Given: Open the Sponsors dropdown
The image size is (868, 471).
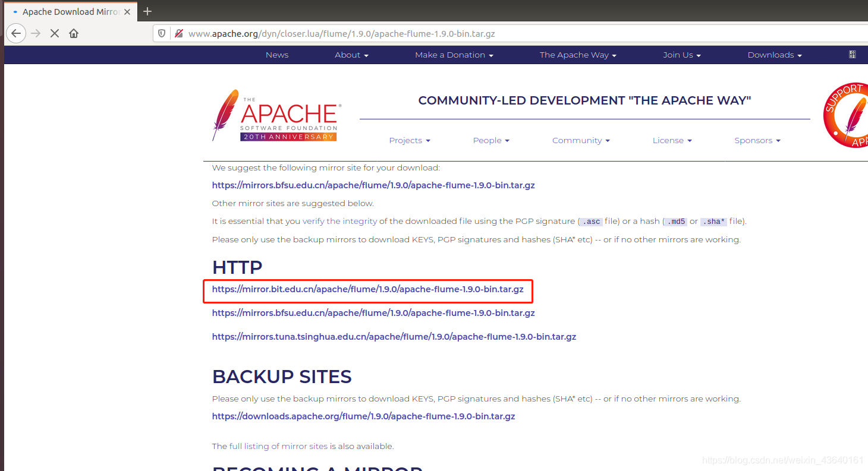Looking at the screenshot, I should point(757,140).
